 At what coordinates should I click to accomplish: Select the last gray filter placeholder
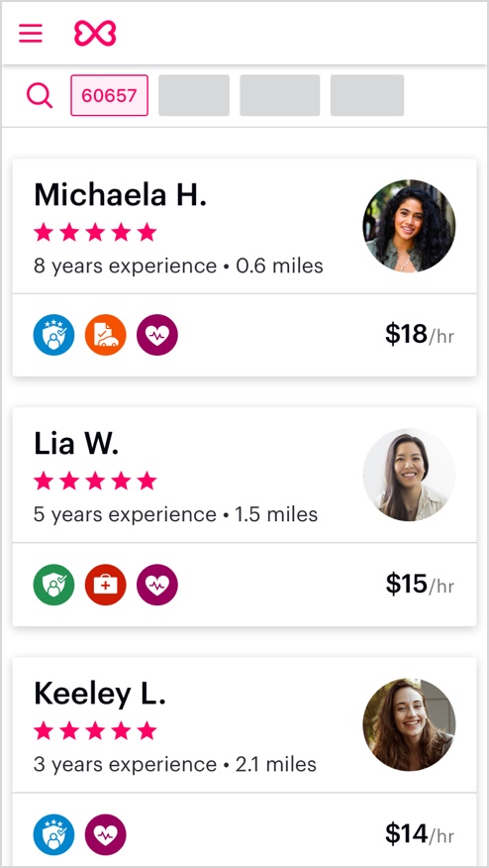pos(367,95)
